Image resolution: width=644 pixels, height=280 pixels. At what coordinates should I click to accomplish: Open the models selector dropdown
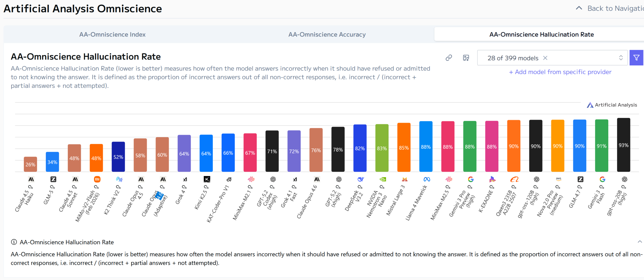click(x=621, y=58)
